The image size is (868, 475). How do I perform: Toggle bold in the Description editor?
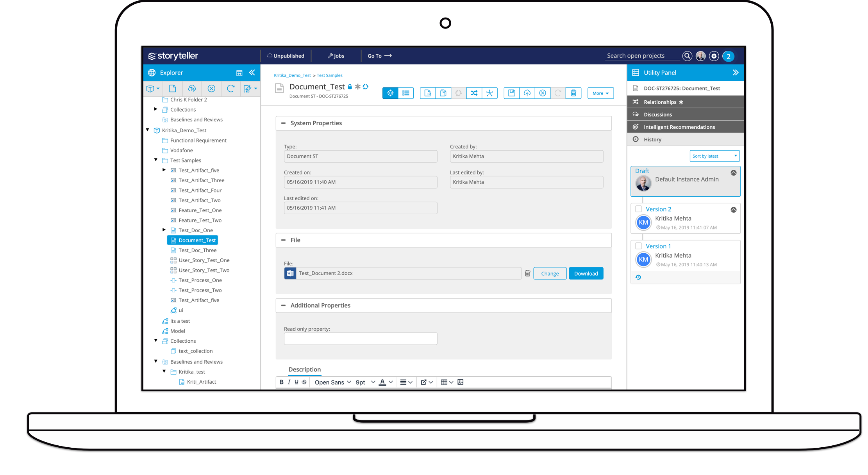pyautogui.click(x=281, y=382)
